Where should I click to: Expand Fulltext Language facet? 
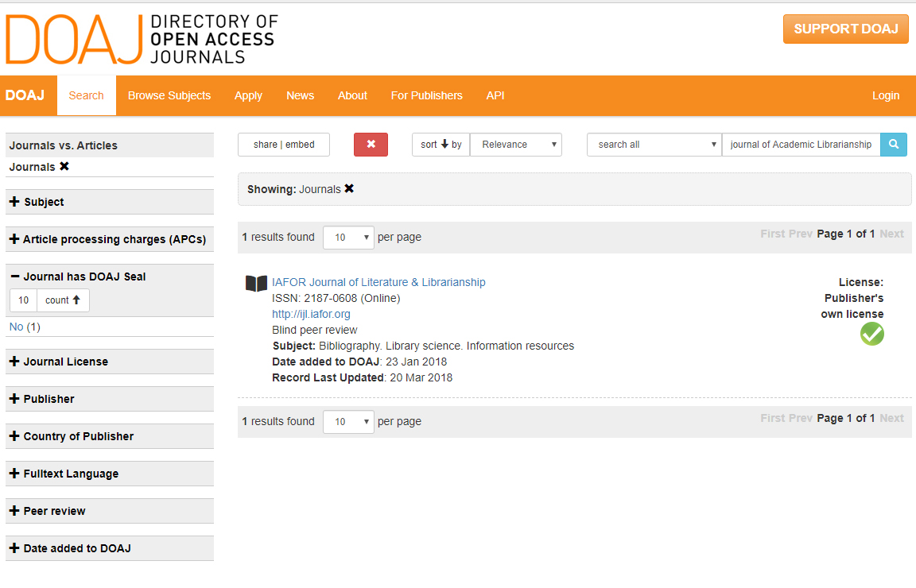109,474
